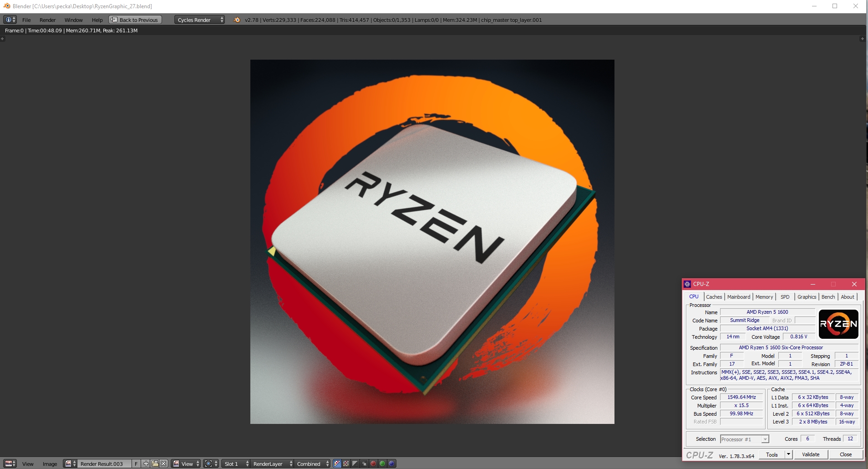Switch to the Caches tab in CPU-Z
Screen dimensions: 868x469
coord(714,297)
